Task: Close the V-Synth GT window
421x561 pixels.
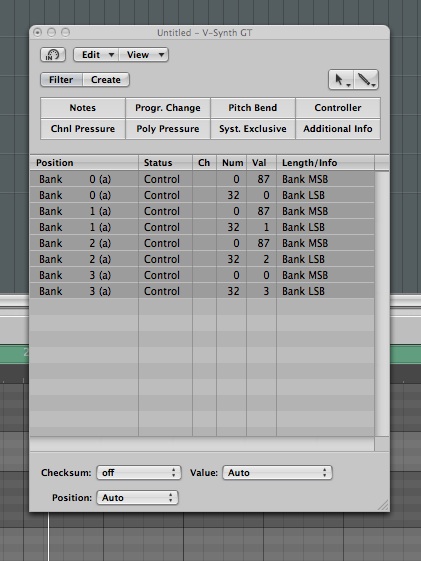Action: click(x=38, y=33)
